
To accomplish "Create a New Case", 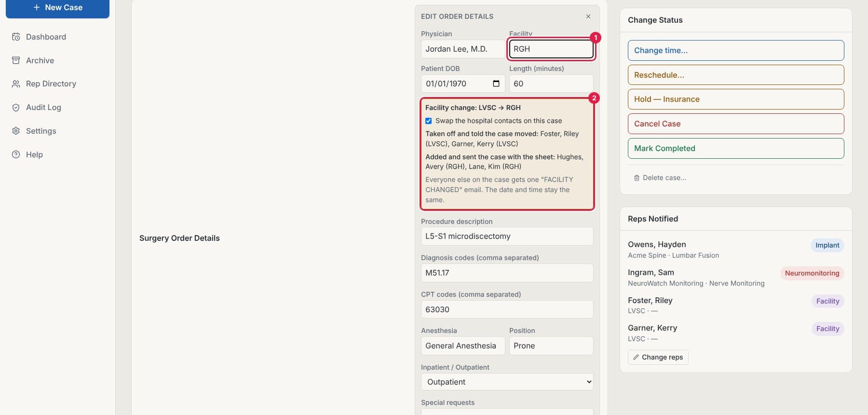I will (x=57, y=8).
